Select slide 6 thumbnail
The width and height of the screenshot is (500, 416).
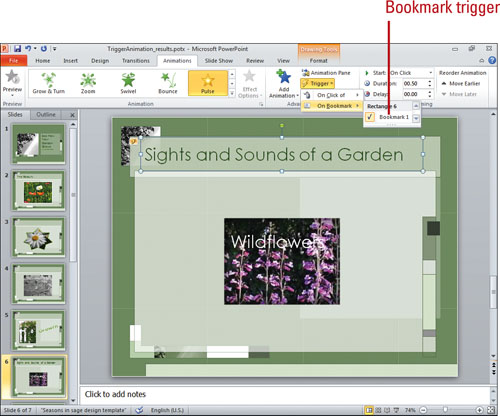[x=39, y=377]
